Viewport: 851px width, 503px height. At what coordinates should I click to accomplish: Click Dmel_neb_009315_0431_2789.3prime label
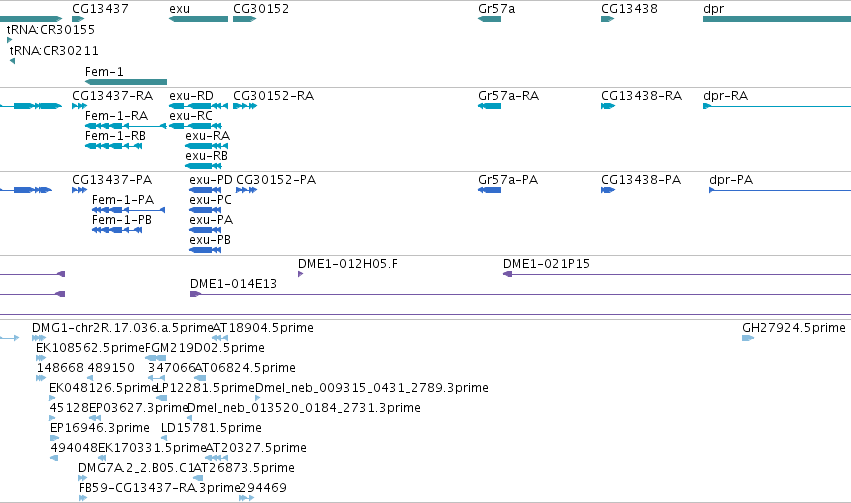[x=372, y=389]
